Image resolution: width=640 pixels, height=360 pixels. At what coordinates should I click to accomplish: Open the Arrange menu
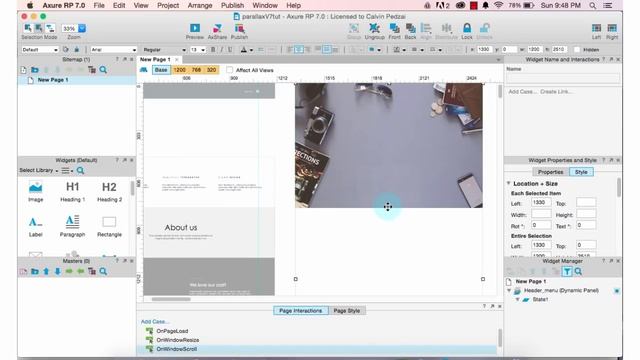(x=200, y=5)
